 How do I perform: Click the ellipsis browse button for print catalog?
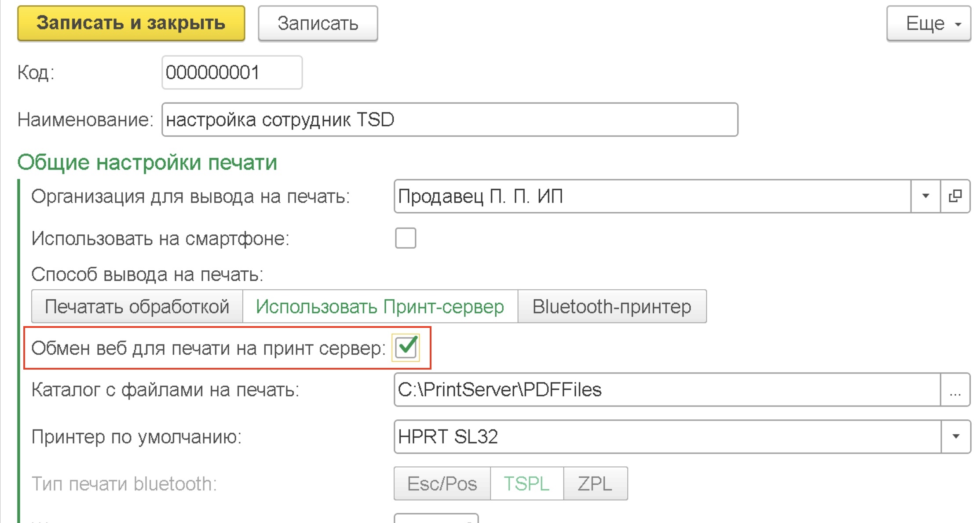pyautogui.click(x=955, y=390)
